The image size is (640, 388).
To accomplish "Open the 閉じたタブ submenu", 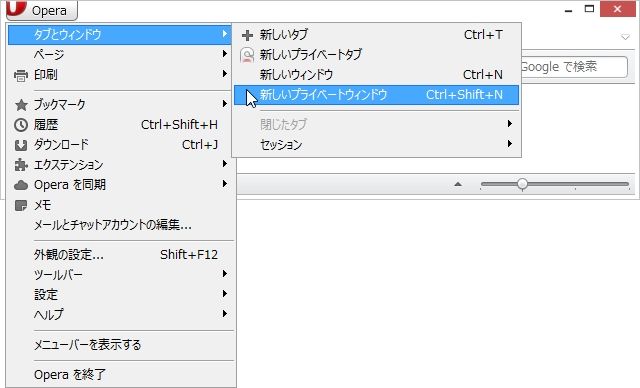I will [x=376, y=124].
